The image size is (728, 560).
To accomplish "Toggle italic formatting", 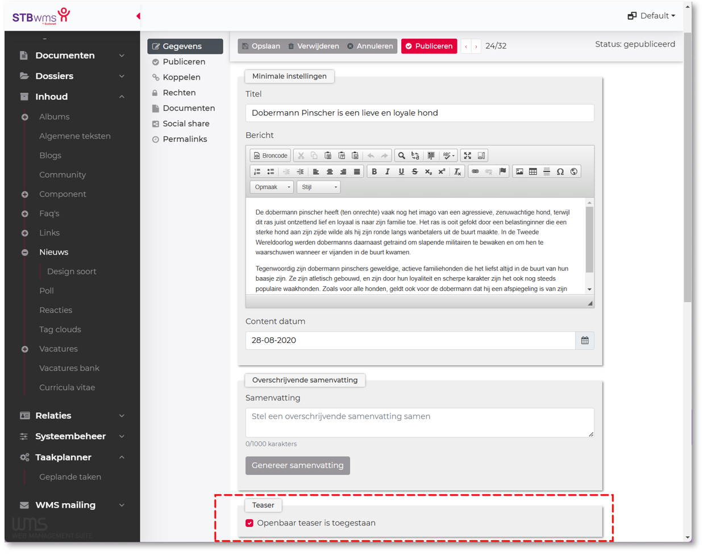I will (x=388, y=172).
